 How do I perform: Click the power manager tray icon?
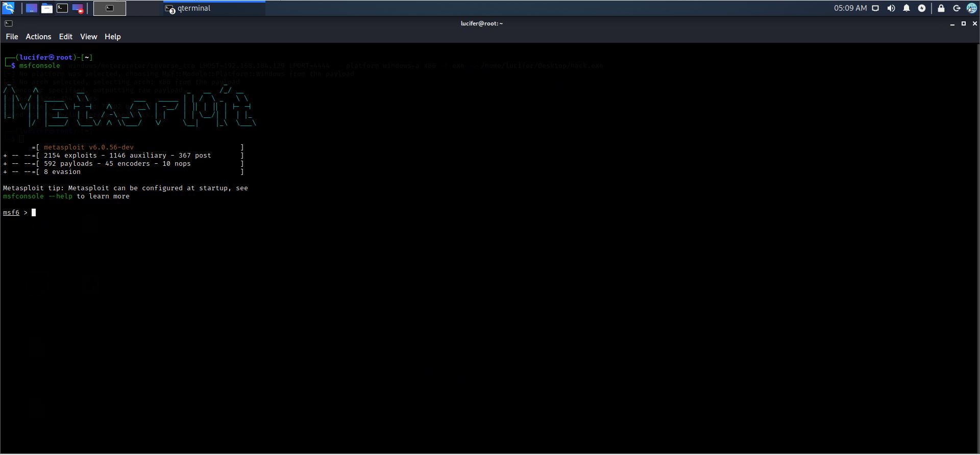(922, 8)
